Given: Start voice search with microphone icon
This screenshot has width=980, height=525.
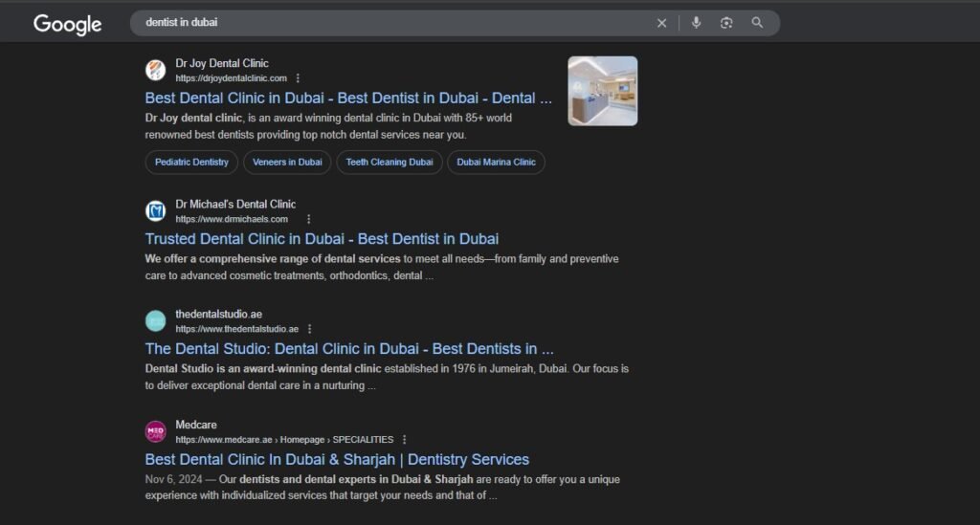Looking at the screenshot, I should (696, 23).
